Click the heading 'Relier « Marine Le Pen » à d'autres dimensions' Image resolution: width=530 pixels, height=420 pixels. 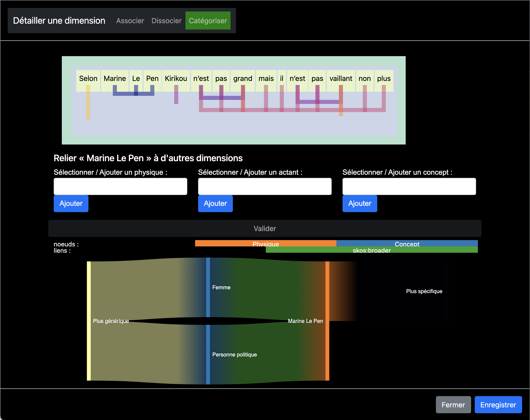148,158
